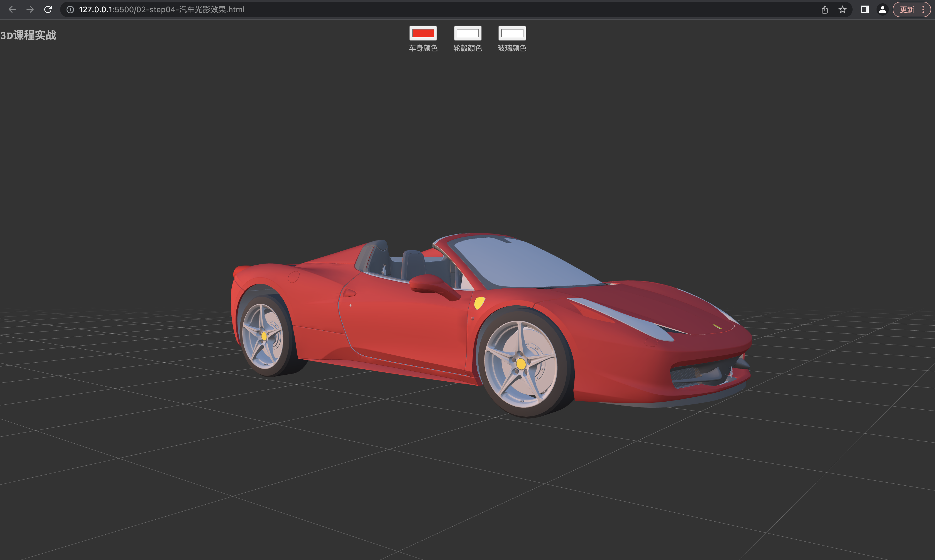Click the share page icon
This screenshot has width=935, height=560.
point(824,9)
